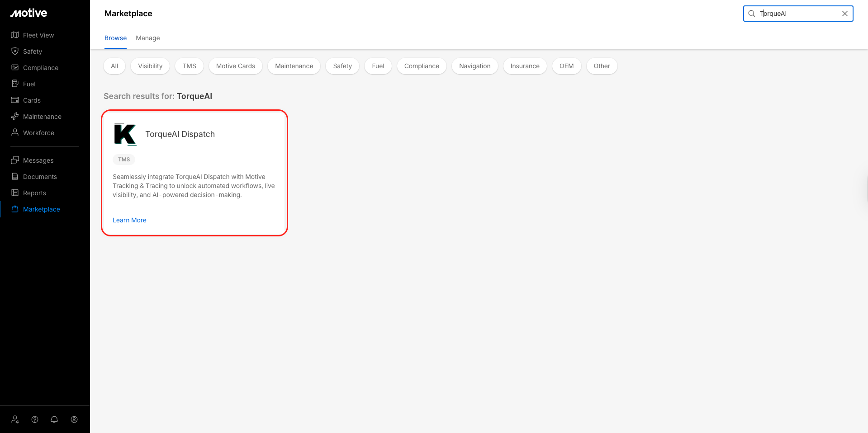The image size is (868, 433).
Task: Select the Compliance filter chip
Action: [422, 66]
